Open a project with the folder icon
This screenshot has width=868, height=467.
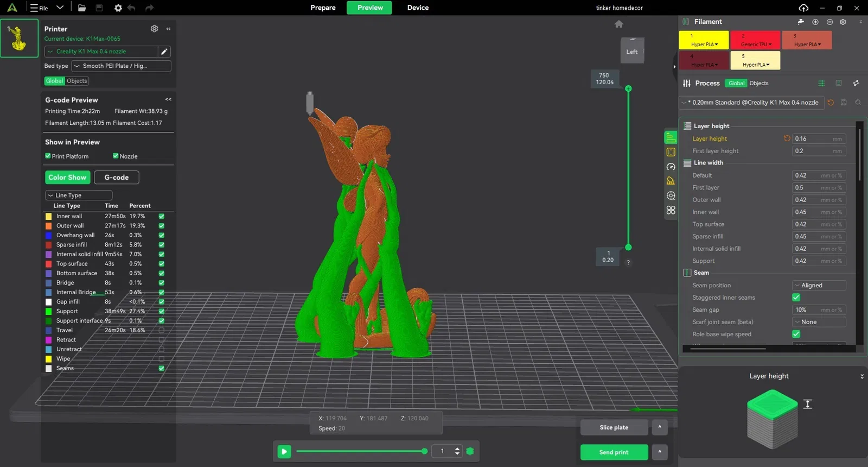tap(82, 8)
